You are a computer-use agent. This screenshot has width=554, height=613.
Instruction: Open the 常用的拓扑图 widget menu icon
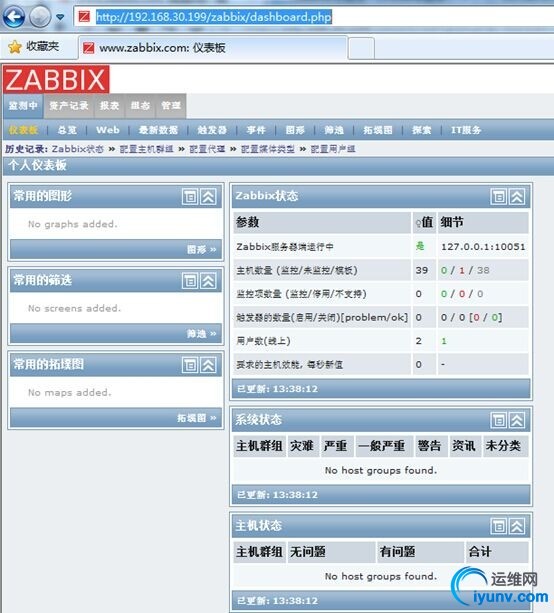(190, 365)
